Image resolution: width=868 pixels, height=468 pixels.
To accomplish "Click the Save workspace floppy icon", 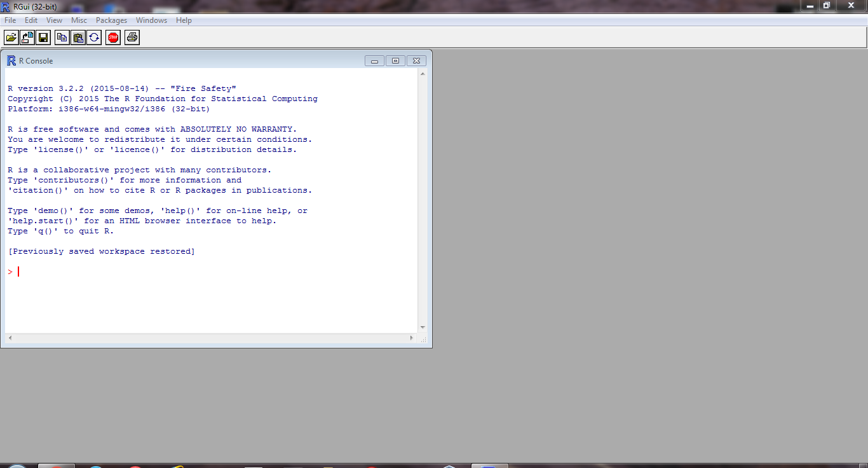I will [43, 38].
